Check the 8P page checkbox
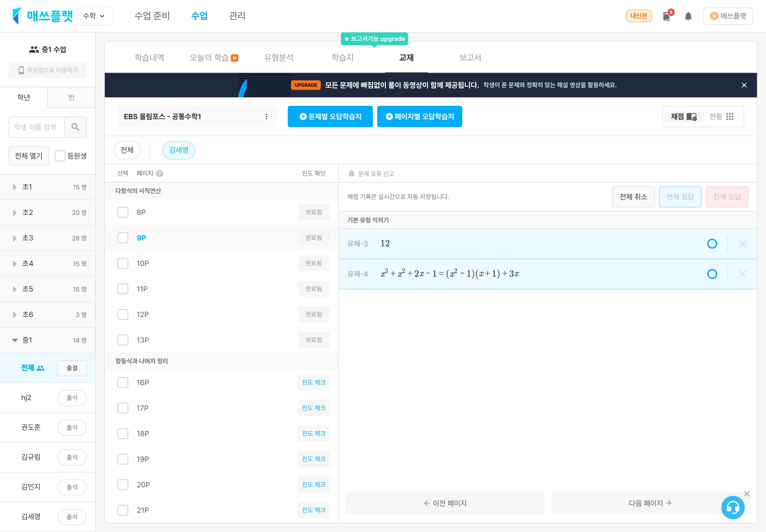This screenshot has height=532, width=766. pos(123,212)
